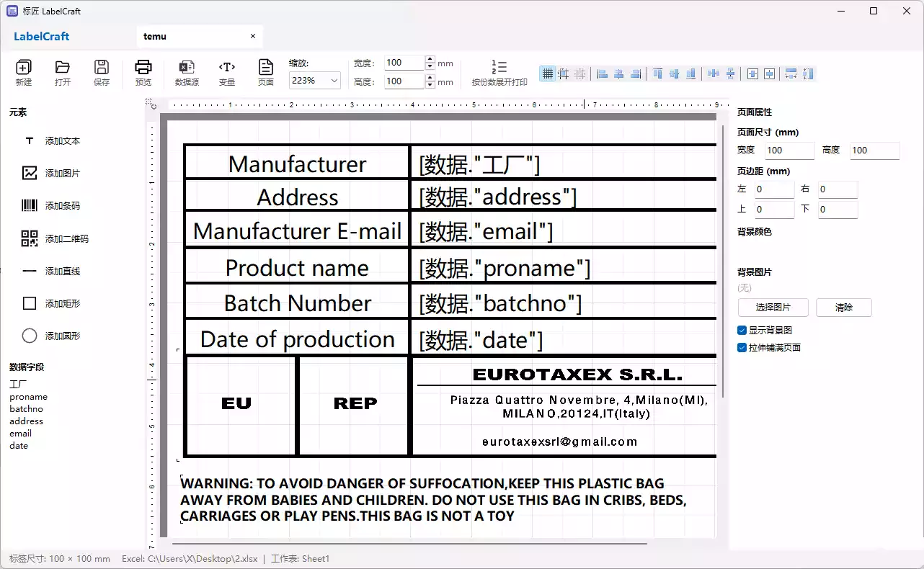Image resolution: width=924 pixels, height=569 pixels.
Task: Click the make same height icon
Action: pos(808,73)
